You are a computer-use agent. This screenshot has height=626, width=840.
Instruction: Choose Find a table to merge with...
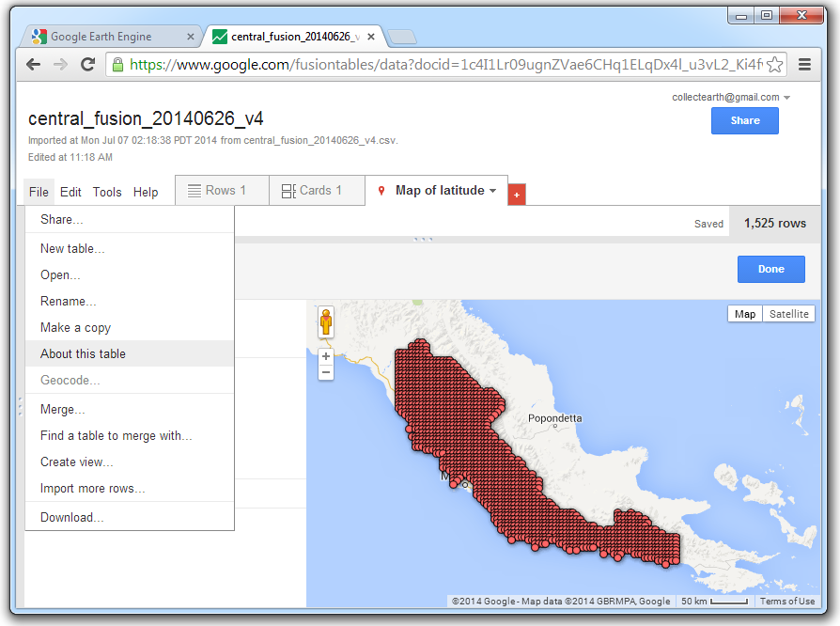pos(130,436)
